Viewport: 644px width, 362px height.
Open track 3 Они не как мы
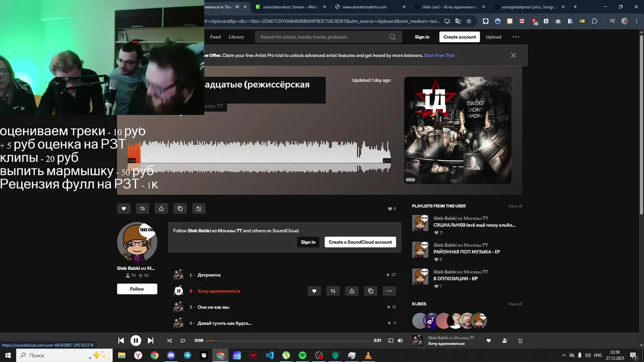tap(213, 307)
